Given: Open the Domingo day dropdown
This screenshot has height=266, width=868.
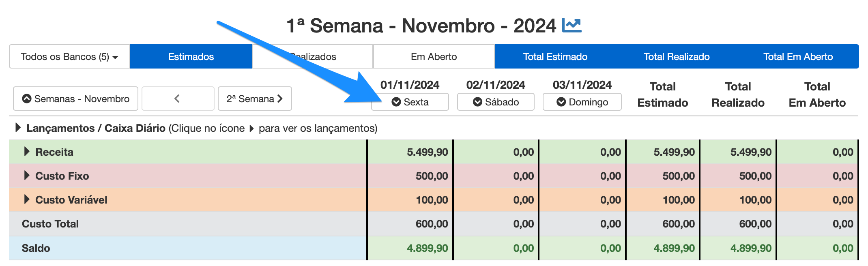Looking at the screenshot, I should 582,102.
